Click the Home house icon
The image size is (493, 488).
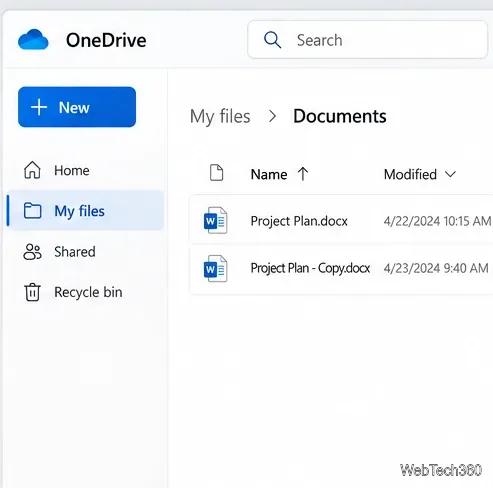tap(32, 170)
